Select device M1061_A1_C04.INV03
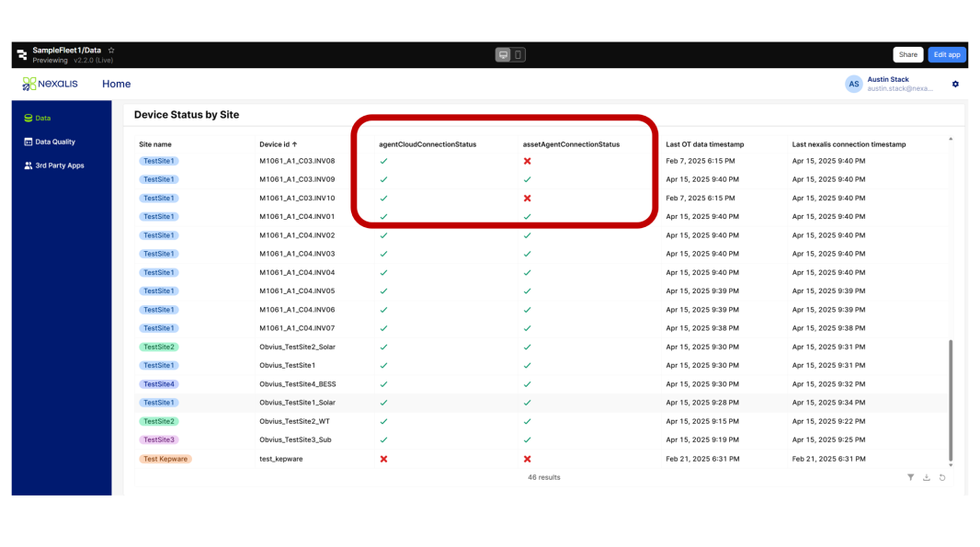The width and height of the screenshot is (980, 547). pyautogui.click(x=297, y=254)
